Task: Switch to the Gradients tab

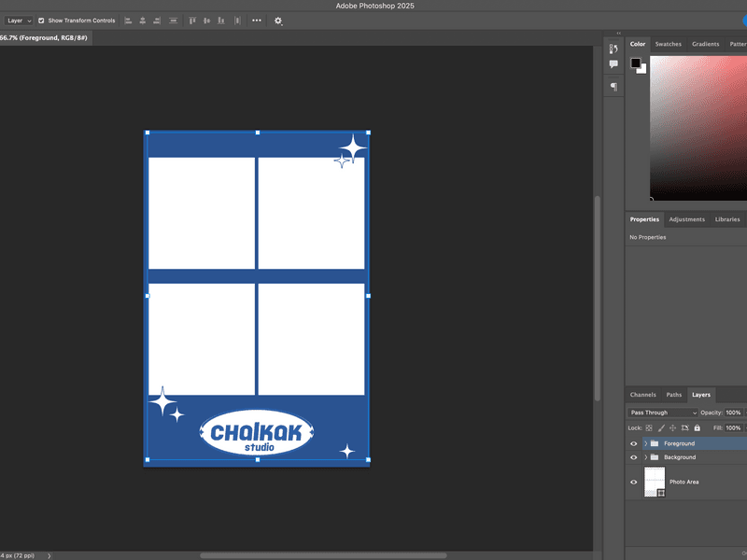Action: [x=706, y=44]
